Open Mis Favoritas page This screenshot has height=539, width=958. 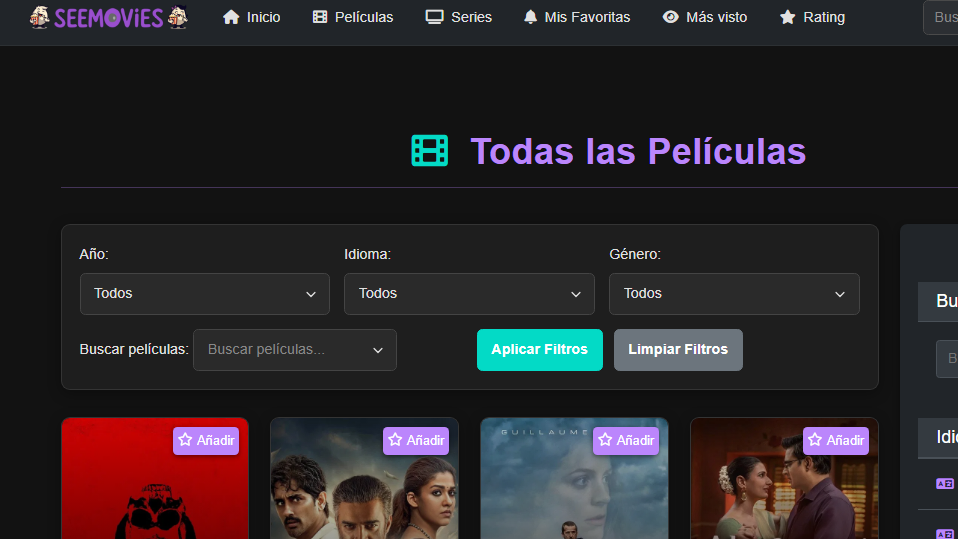[577, 17]
